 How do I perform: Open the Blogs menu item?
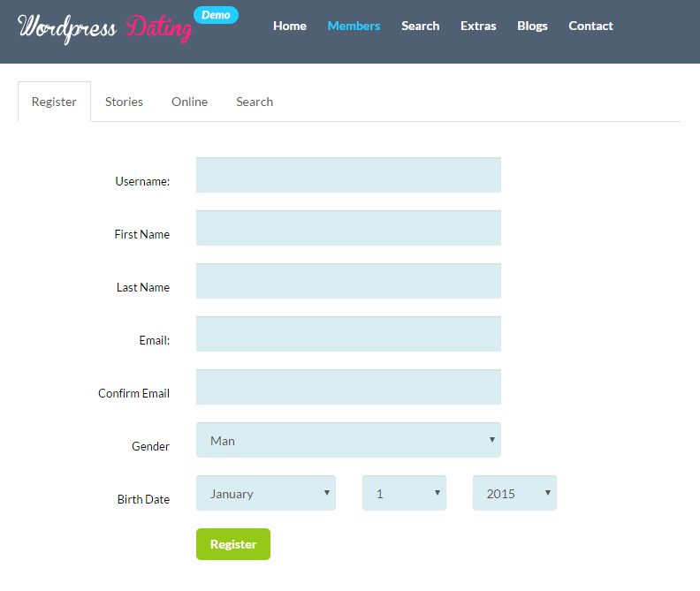(532, 26)
